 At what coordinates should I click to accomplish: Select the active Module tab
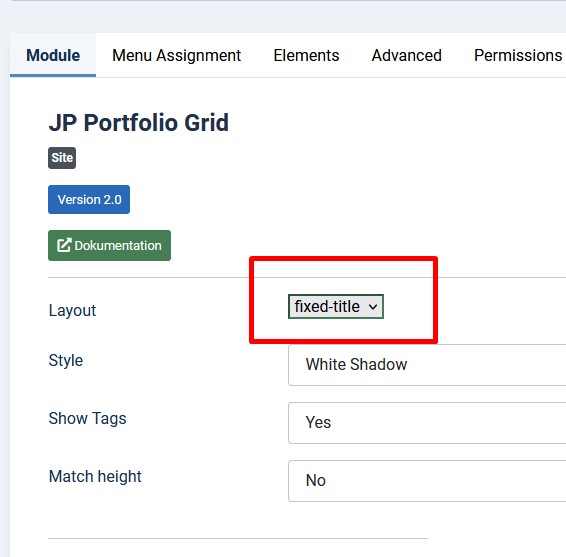click(x=53, y=55)
